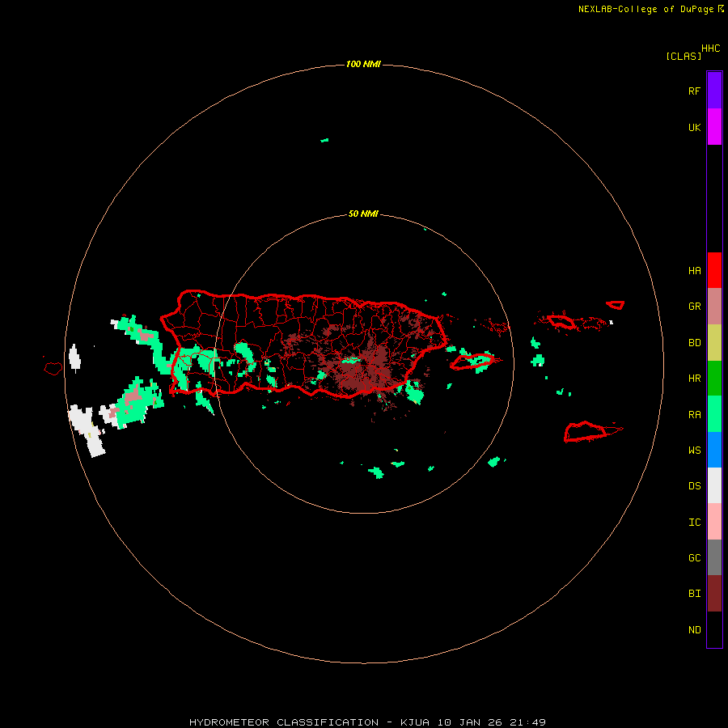Click the ND legend label

click(x=694, y=630)
